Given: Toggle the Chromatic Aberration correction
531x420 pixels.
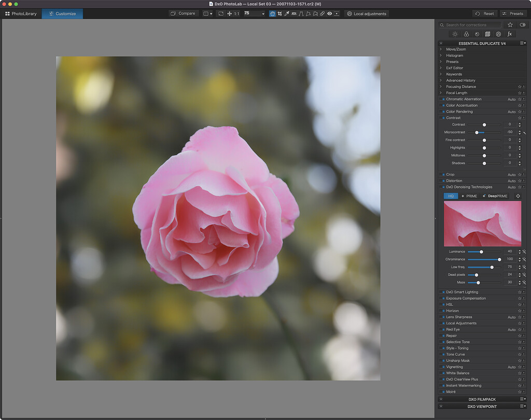Looking at the screenshot, I should 442,99.
